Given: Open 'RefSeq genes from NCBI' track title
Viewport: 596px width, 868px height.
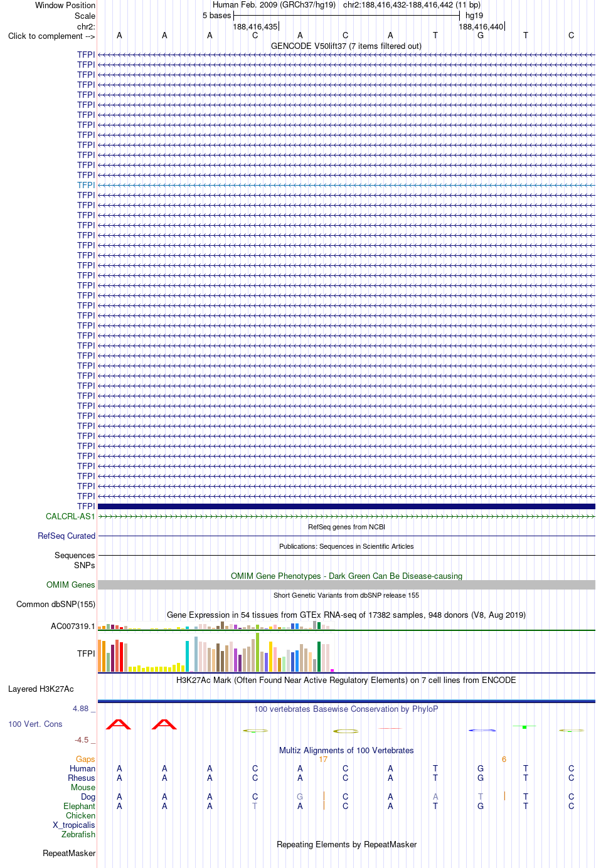Looking at the screenshot, I should coord(346,527).
